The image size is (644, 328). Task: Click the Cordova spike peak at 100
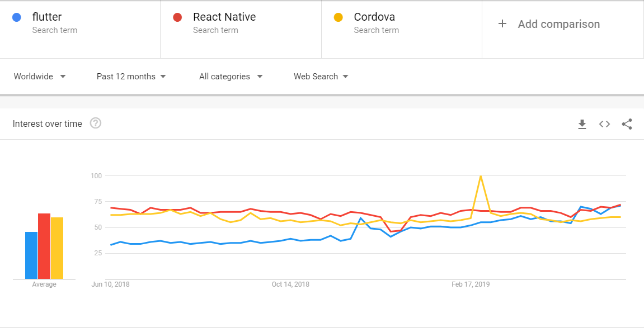[480, 176]
